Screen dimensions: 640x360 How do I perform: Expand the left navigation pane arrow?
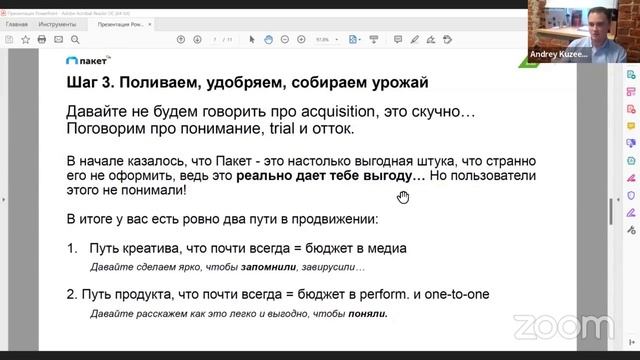tap(3, 200)
